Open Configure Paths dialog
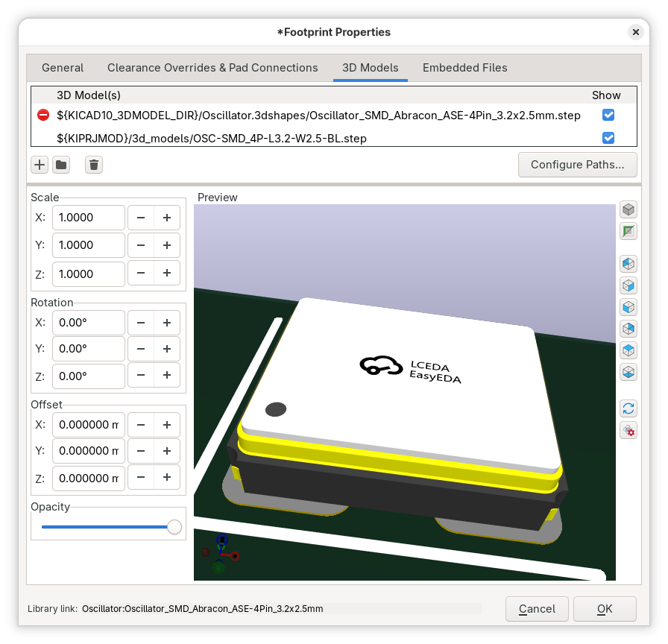The width and height of the screenshot is (668, 644). point(577,165)
